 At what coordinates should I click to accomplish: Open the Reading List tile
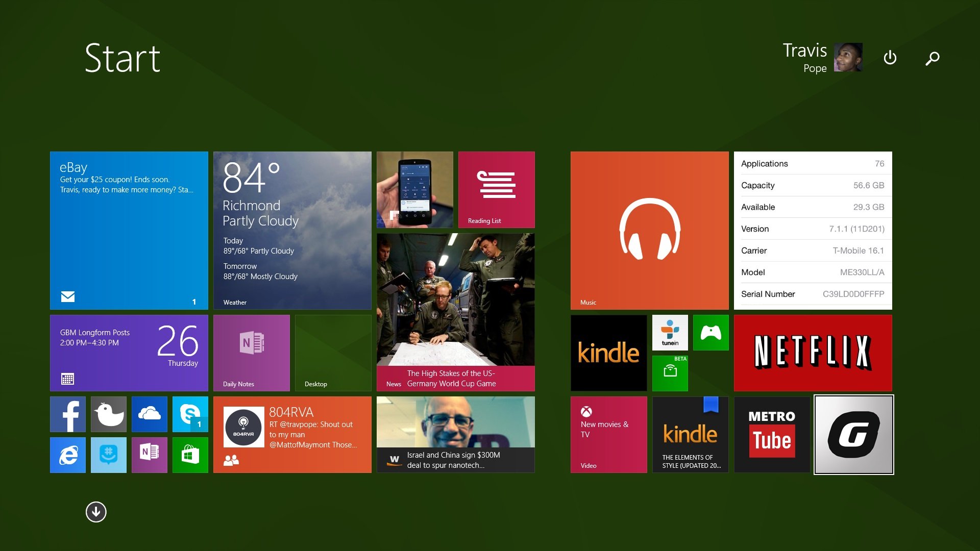[497, 190]
